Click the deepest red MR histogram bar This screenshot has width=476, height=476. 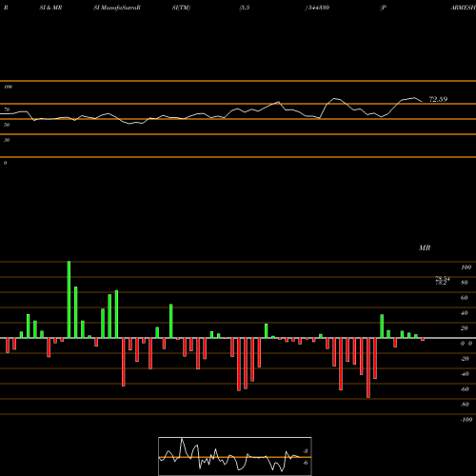click(368, 367)
